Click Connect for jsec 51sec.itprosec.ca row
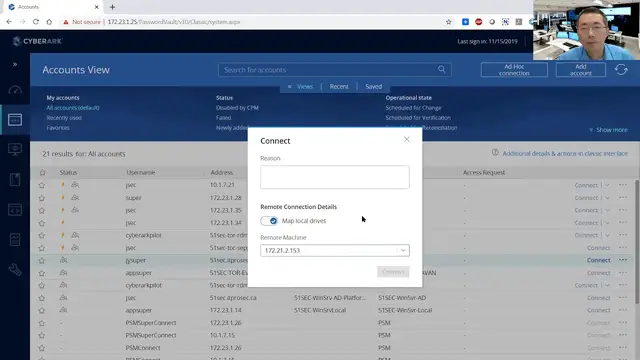The width and height of the screenshot is (640, 360). (598, 298)
